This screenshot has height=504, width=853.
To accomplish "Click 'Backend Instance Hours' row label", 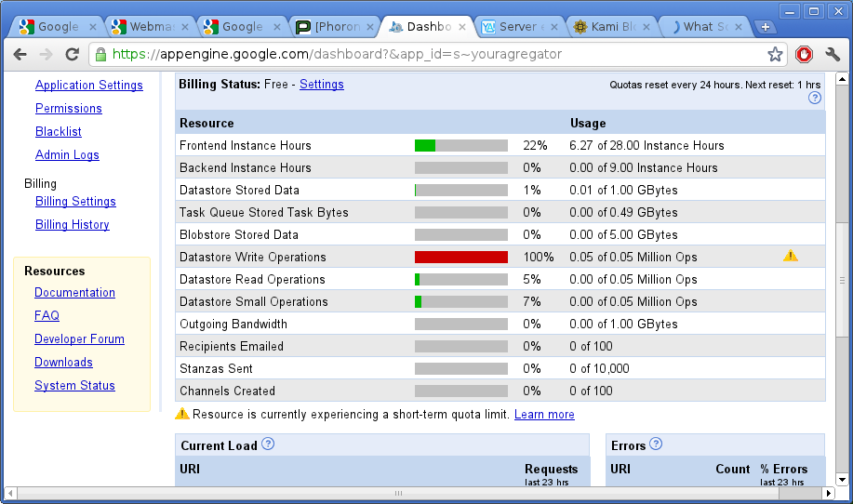I will coord(246,168).
